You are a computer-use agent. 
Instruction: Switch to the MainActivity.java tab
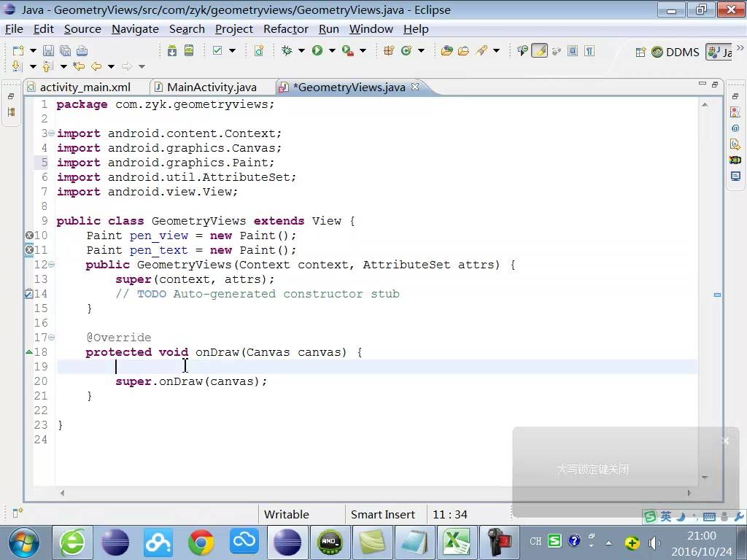coord(212,87)
